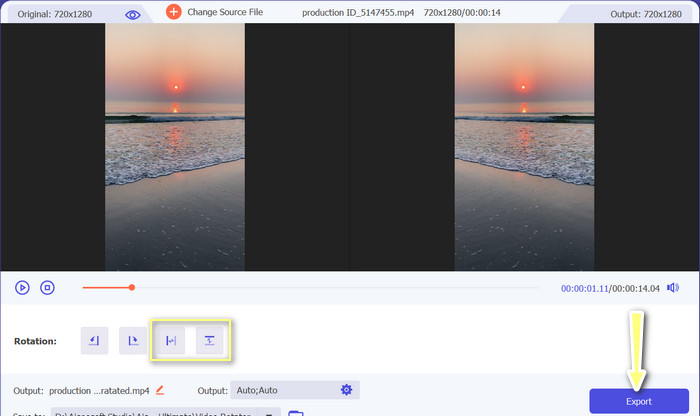Open the save-to folder icon
This screenshot has width=700, height=416.
295,413
